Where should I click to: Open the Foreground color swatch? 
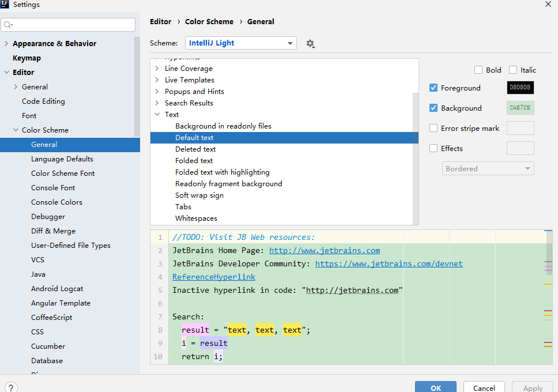click(520, 88)
